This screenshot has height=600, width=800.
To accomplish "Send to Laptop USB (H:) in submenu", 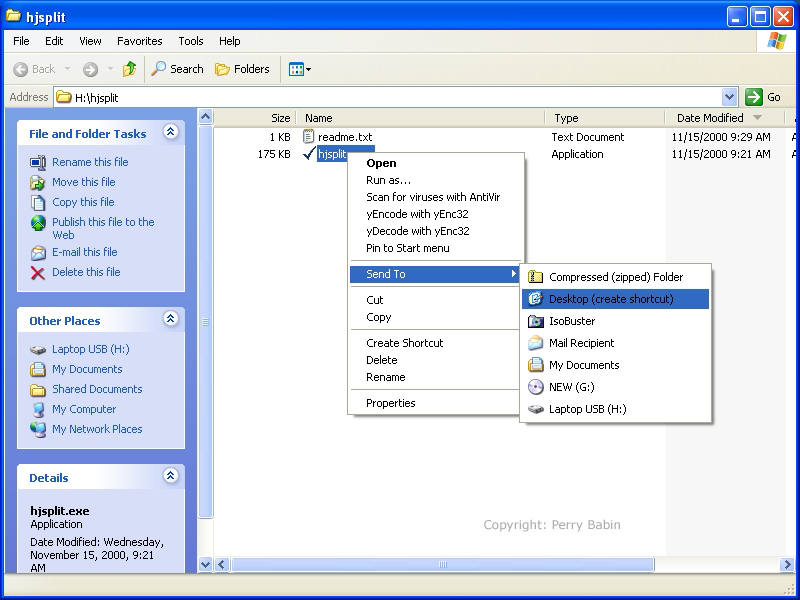I will pos(615,409).
